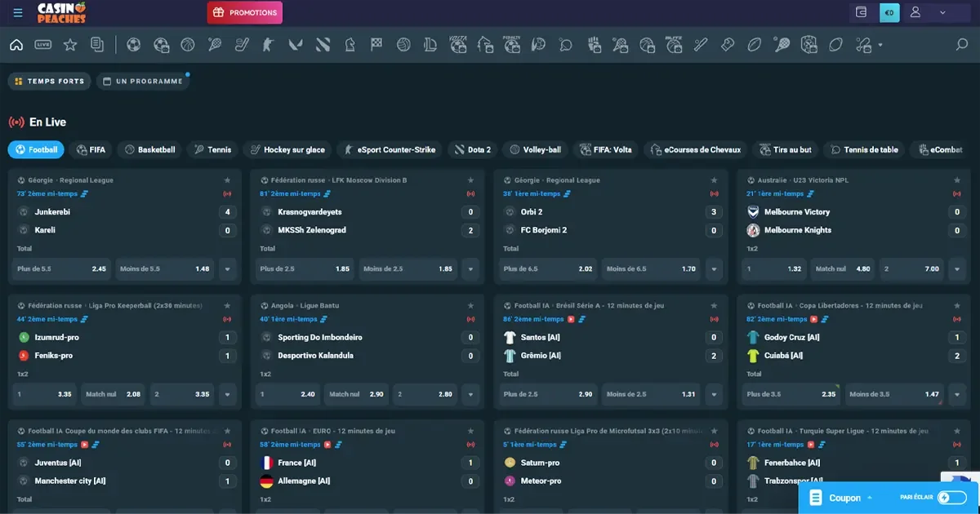Click the Casino Peaches logo
This screenshot has height=514, width=980.
[x=62, y=12]
